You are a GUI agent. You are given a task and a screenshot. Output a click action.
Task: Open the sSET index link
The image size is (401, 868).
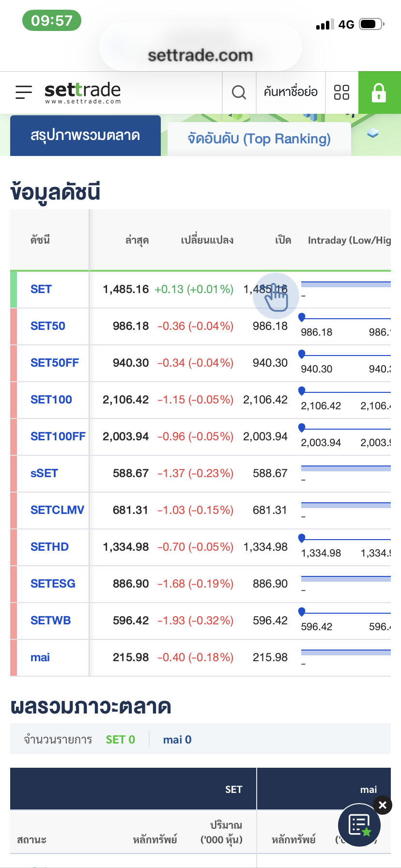click(x=44, y=473)
